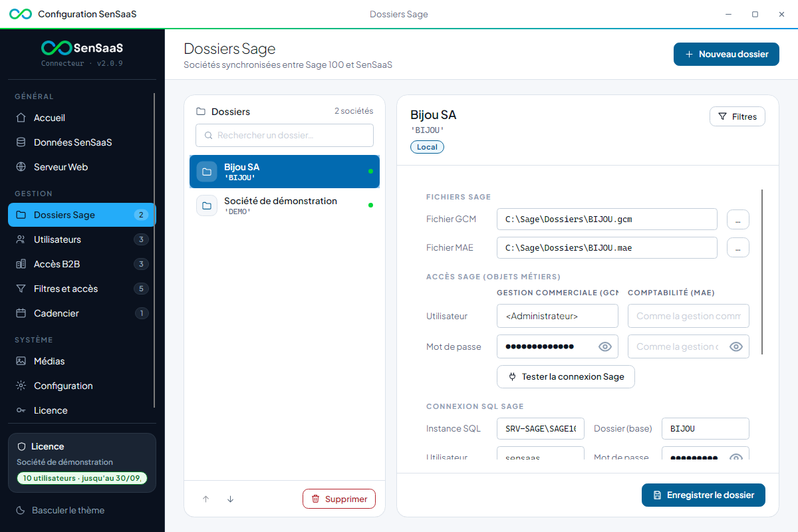
Task: Move selected dossier down with arrow
Action: [230, 499]
